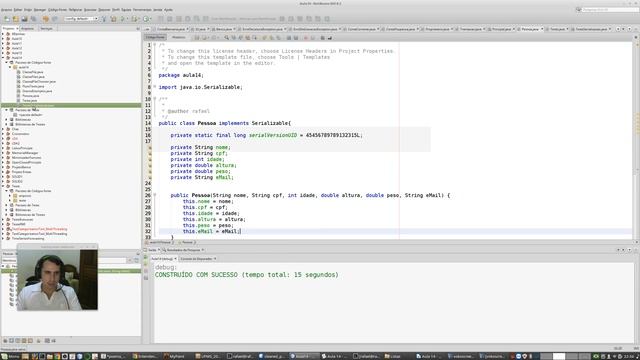Expand the Aula10 project node
This screenshot has height=360, width=640.
[3, 38]
